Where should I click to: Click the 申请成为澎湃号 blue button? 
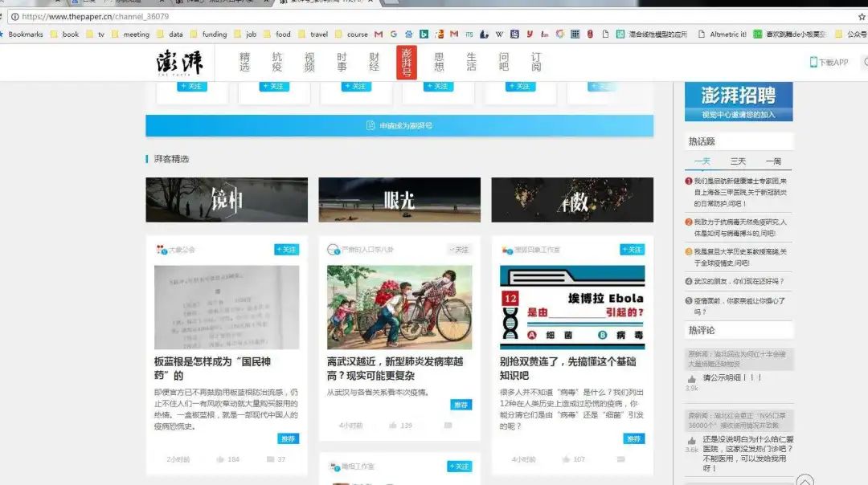tap(399, 125)
